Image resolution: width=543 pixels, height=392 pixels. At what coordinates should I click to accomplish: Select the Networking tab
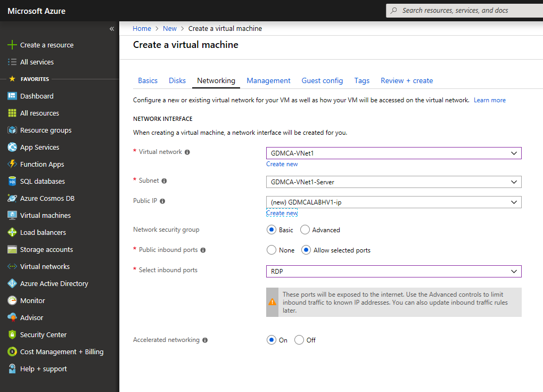216,80
